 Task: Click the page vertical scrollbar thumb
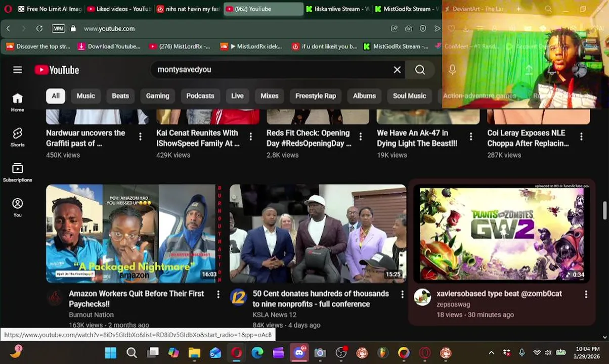tap(604, 210)
